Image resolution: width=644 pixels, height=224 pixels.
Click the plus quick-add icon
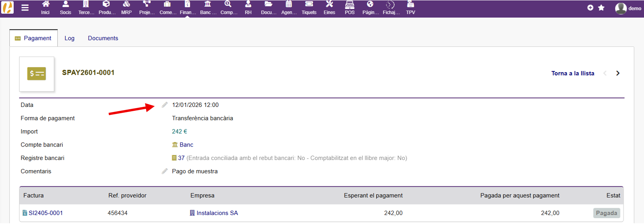coord(590,8)
